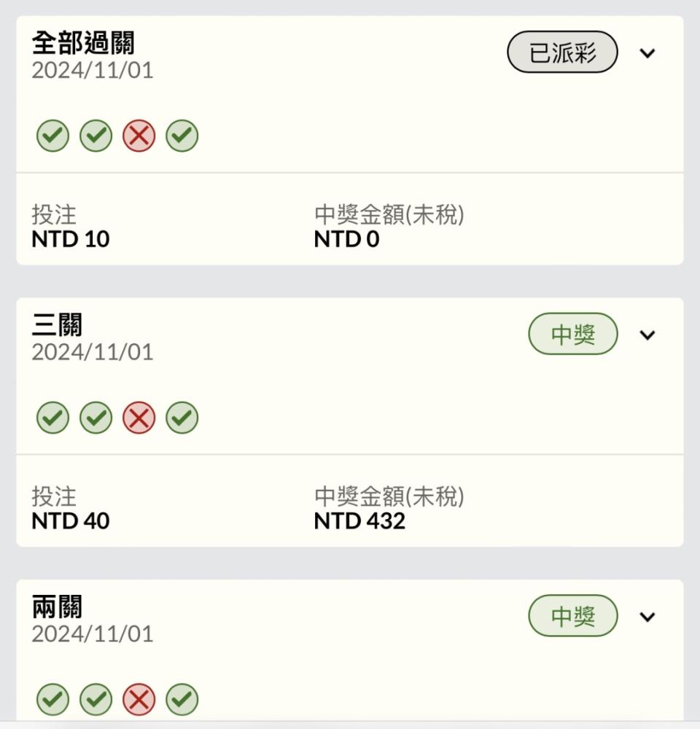The height and width of the screenshot is (729, 700).
Task: Click first green check icon in 三關 card
Action: (52, 418)
